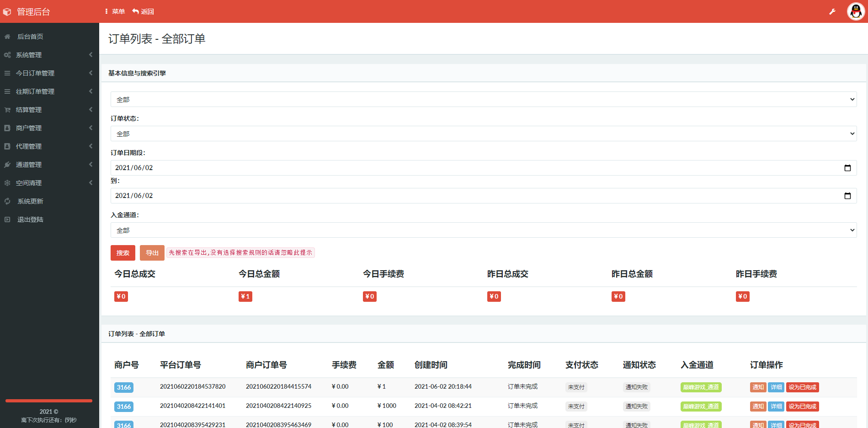The image size is (868, 428).
Task: Click the red 搜索 button
Action: pyautogui.click(x=123, y=253)
